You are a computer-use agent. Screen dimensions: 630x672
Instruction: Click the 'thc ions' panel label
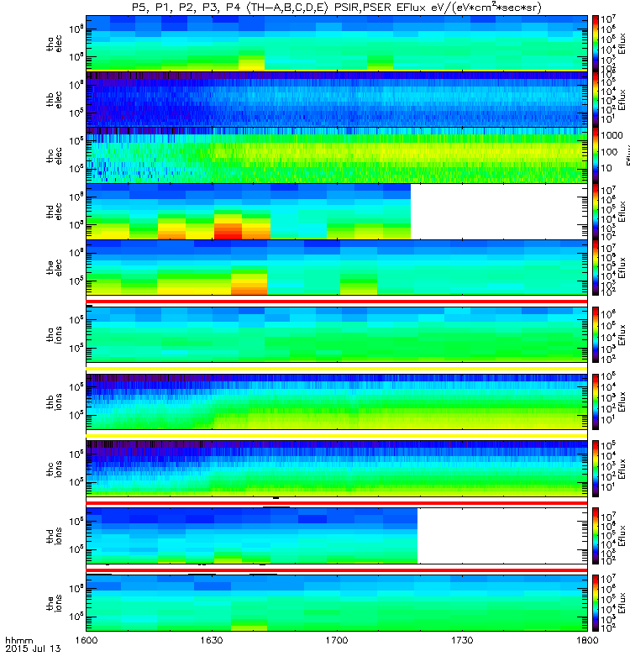(x=55, y=469)
